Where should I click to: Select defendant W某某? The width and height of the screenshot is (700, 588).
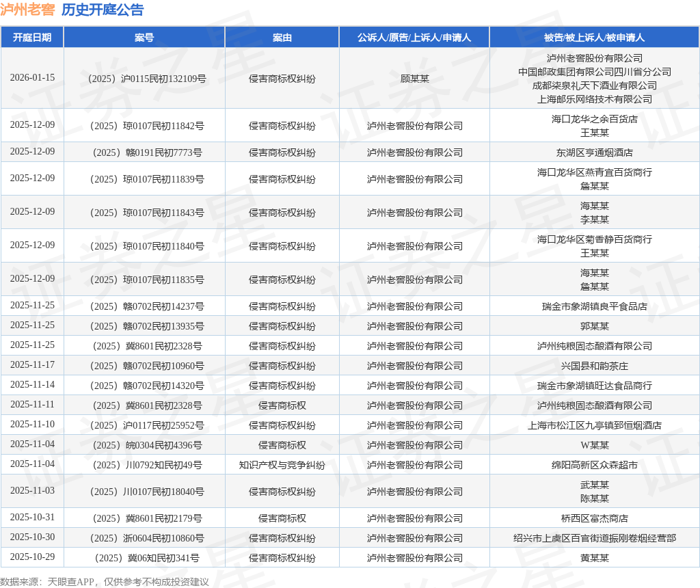595,445
